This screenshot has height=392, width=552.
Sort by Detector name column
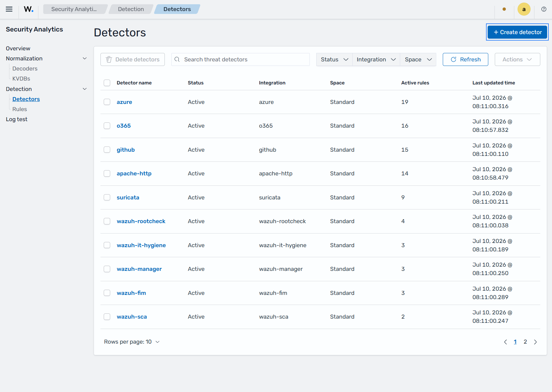coord(134,83)
